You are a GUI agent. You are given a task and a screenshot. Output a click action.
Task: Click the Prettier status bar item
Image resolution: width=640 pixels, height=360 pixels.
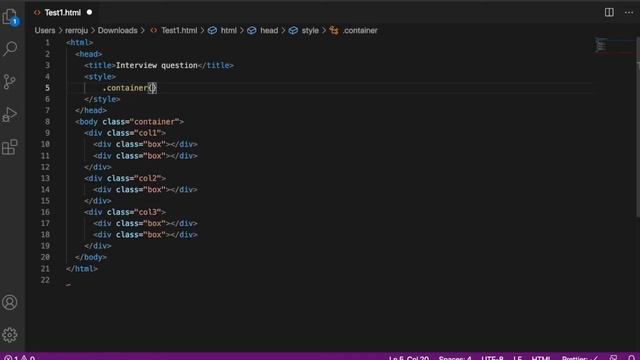tap(580, 358)
